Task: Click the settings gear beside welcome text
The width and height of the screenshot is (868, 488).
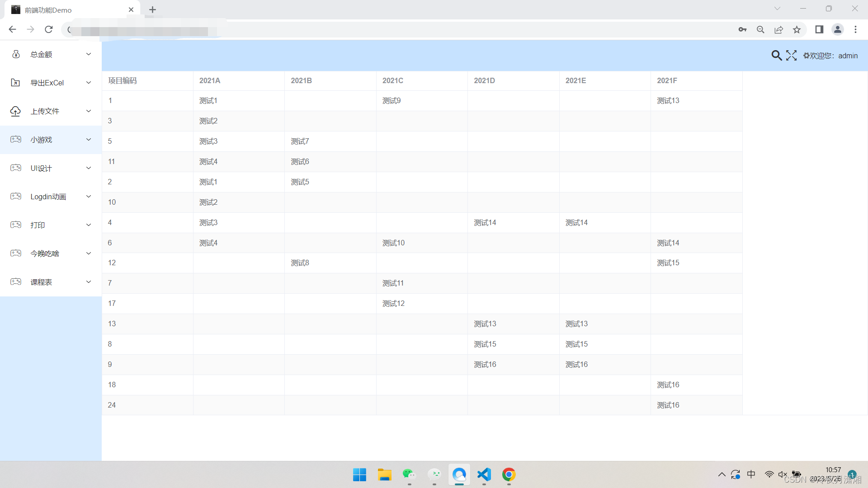Action: (806, 56)
